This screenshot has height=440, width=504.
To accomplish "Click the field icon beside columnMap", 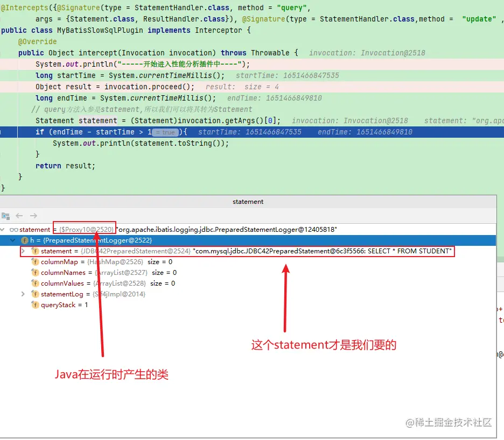I will tap(35, 262).
